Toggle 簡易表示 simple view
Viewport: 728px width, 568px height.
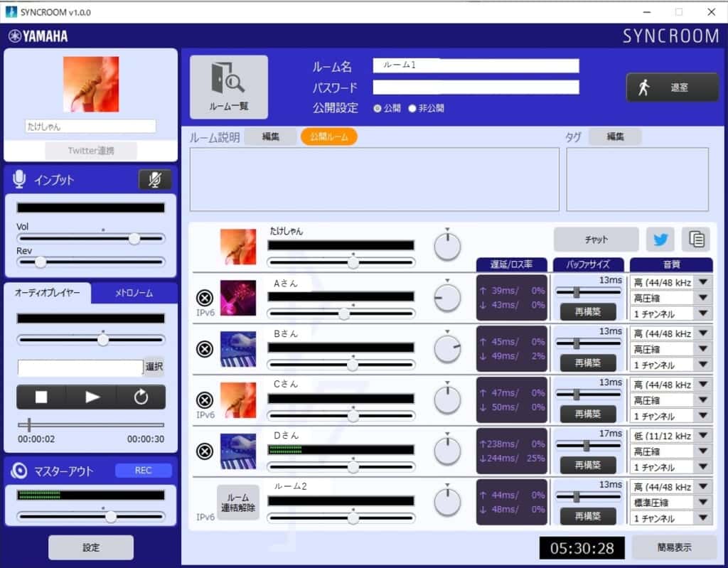(x=674, y=547)
